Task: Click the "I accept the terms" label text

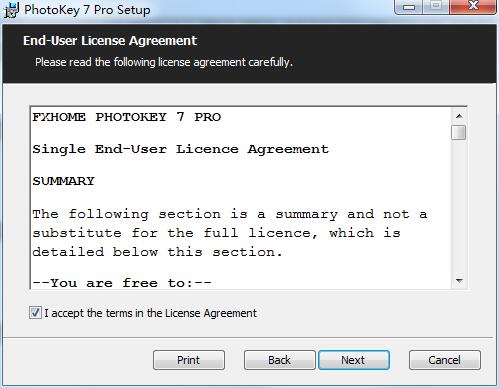Action: coord(150,313)
